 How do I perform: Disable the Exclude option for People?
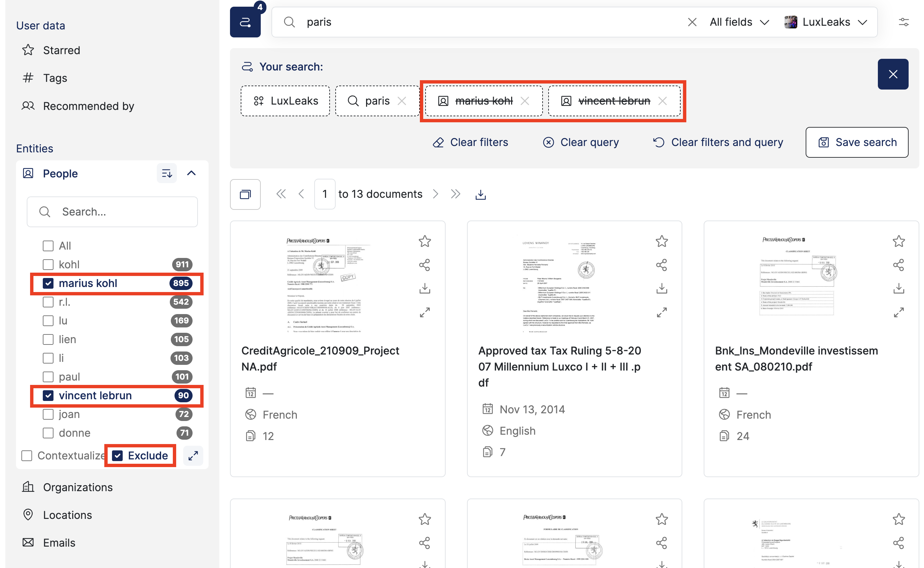pos(118,455)
